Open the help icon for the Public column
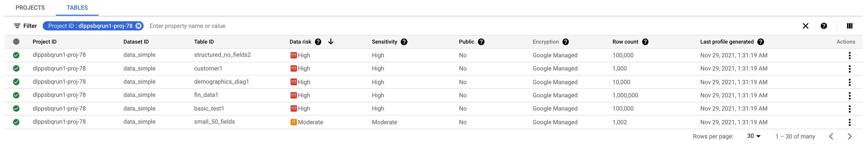This screenshot has width=868, height=148. (x=481, y=42)
